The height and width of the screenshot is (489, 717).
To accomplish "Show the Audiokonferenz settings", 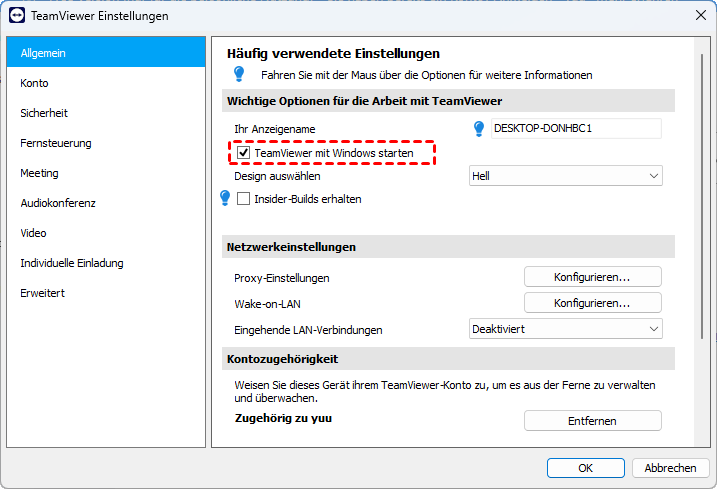I will point(58,203).
